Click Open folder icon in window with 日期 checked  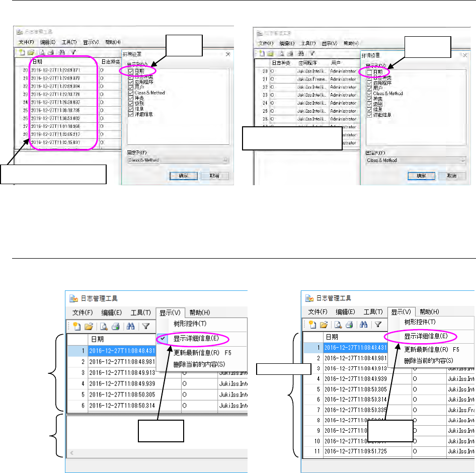[31, 52]
